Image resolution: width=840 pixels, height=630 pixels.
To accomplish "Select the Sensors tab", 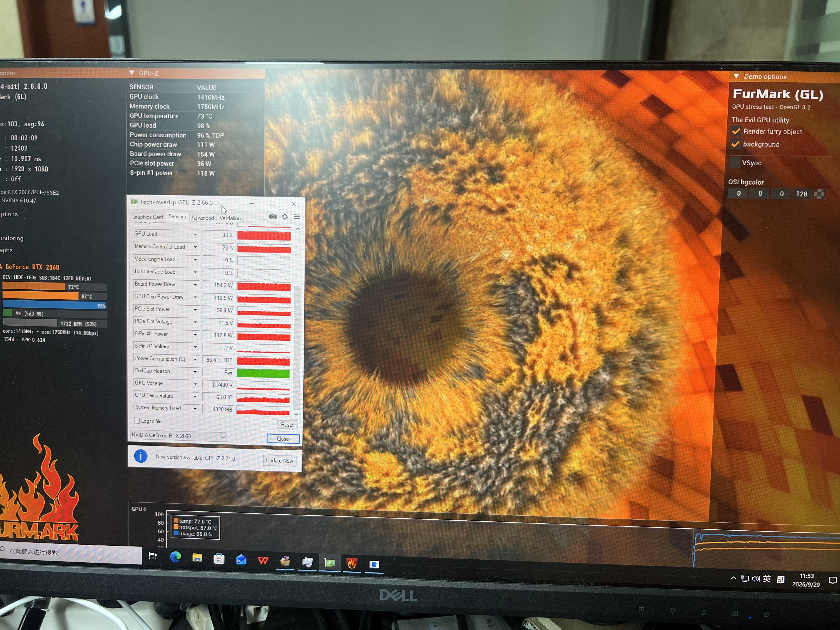I will 177,216.
